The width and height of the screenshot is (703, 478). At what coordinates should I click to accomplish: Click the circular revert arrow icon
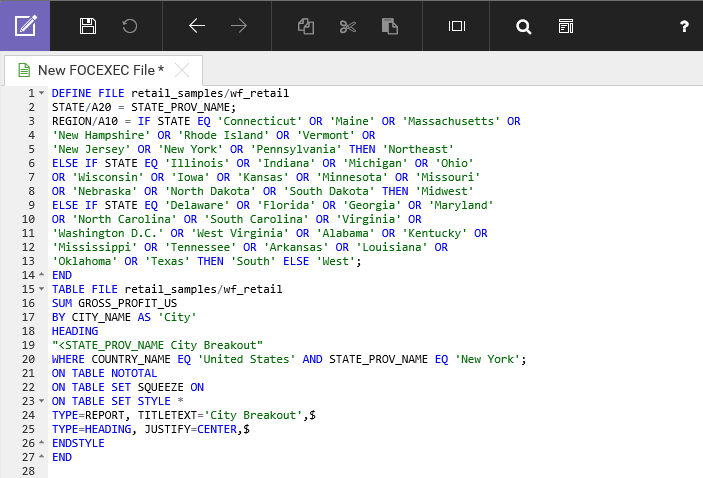click(130, 26)
